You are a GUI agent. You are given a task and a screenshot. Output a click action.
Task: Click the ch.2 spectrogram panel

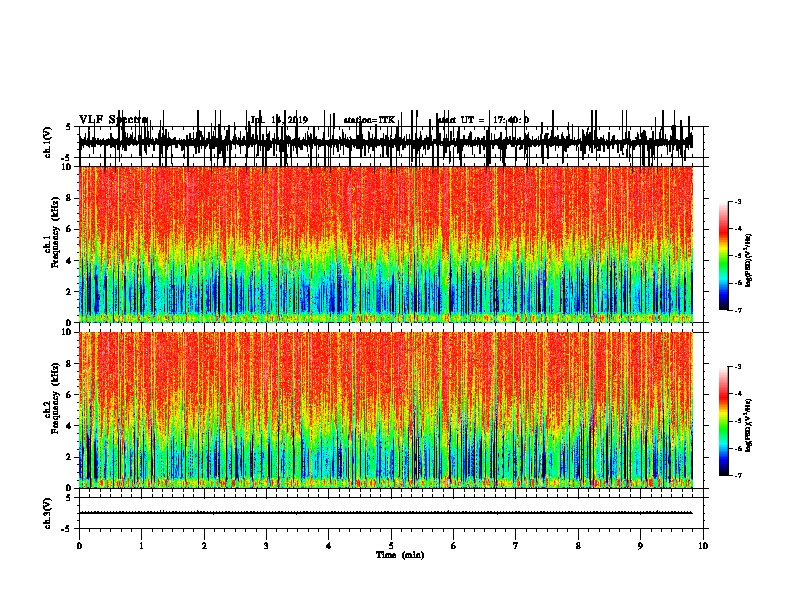[x=386, y=410]
